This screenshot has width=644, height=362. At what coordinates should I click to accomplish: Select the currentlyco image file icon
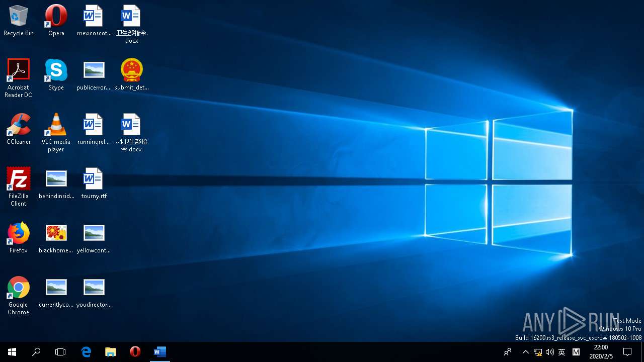tap(56, 293)
